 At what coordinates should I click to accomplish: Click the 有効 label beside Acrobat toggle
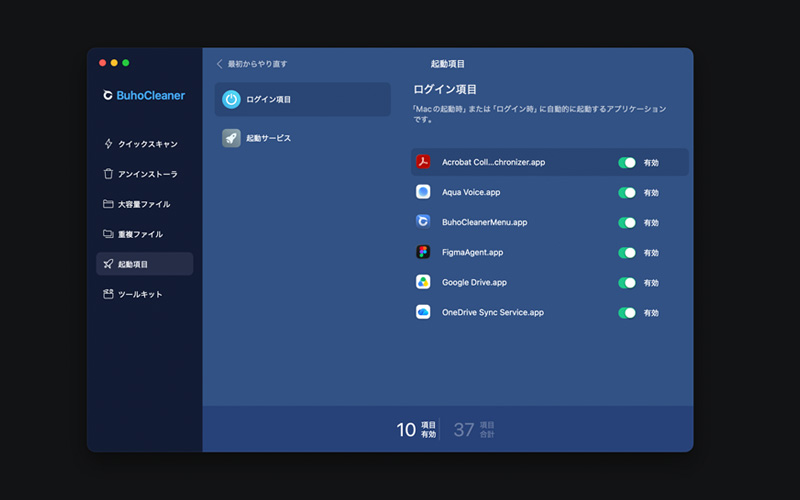(x=651, y=163)
